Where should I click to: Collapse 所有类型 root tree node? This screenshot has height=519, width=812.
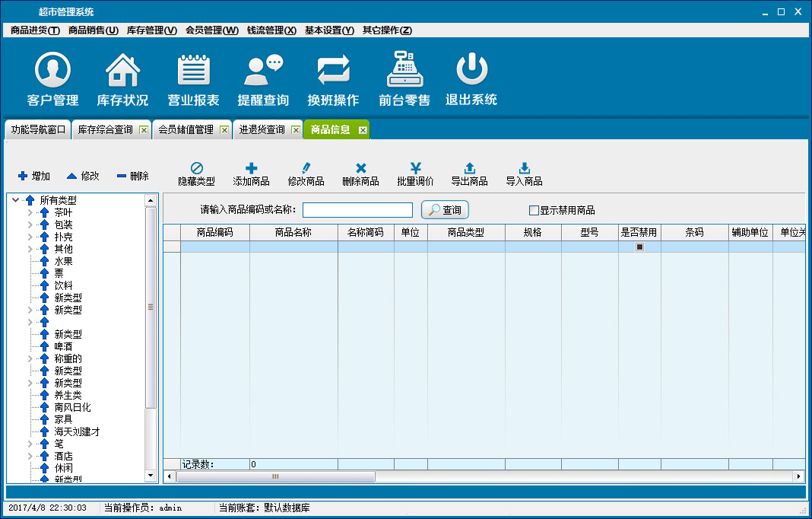[15, 199]
